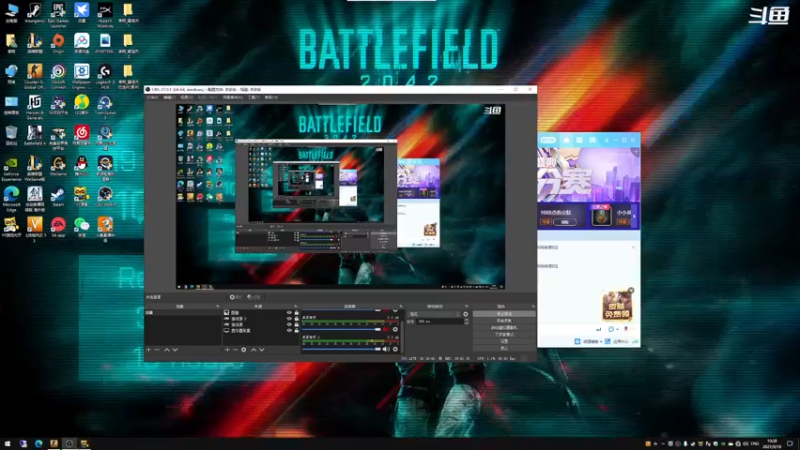Click Filters button in Sources toolbar

tap(254, 297)
